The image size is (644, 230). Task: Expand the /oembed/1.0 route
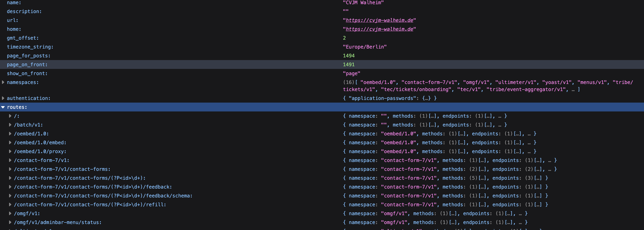tap(10, 134)
